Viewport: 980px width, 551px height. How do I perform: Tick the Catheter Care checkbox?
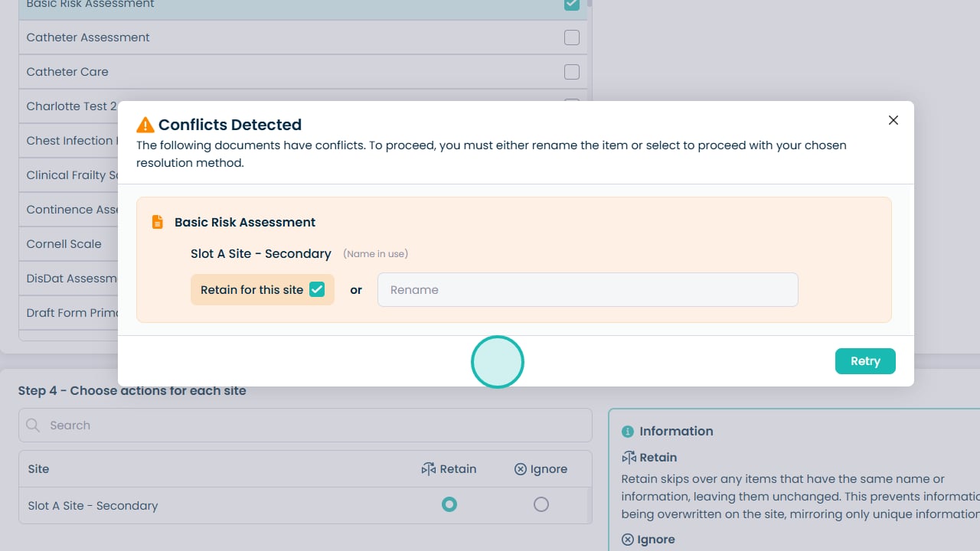pos(571,72)
